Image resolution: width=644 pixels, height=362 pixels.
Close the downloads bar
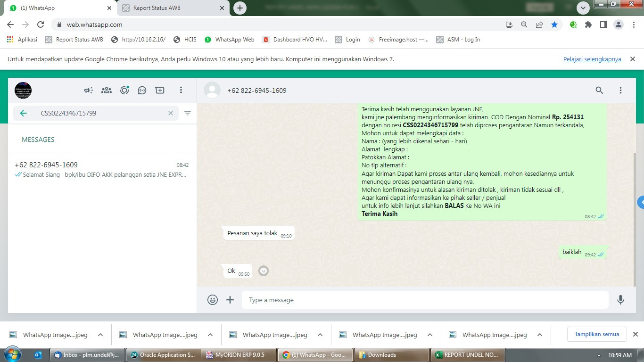[635, 334]
